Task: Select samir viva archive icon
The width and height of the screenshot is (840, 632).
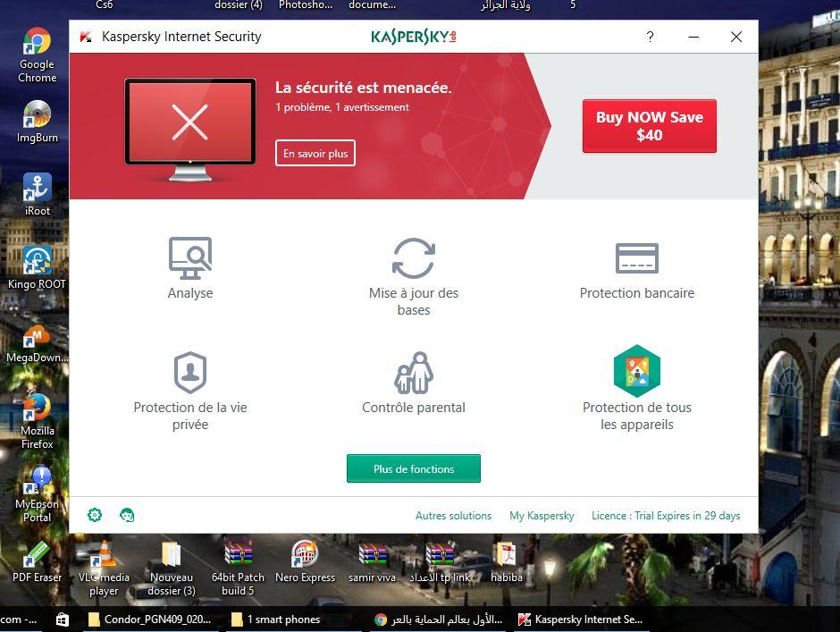Action: (x=372, y=561)
